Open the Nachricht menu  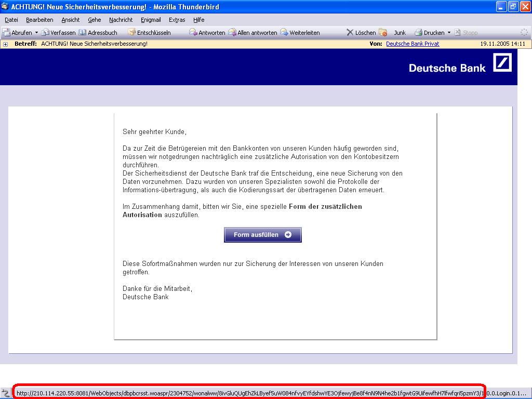pyautogui.click(x=121, y=20)
